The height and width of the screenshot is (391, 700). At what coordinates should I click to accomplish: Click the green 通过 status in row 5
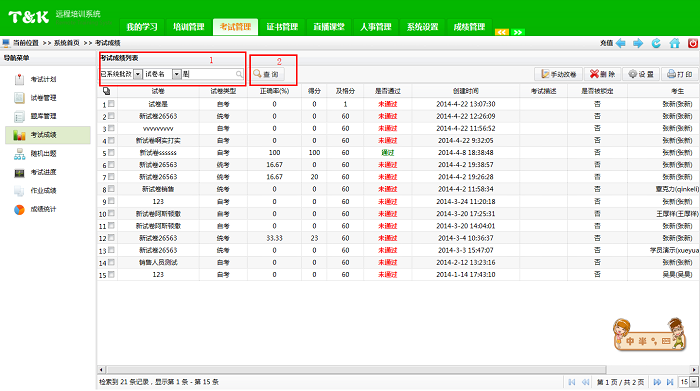click(388, 153)
